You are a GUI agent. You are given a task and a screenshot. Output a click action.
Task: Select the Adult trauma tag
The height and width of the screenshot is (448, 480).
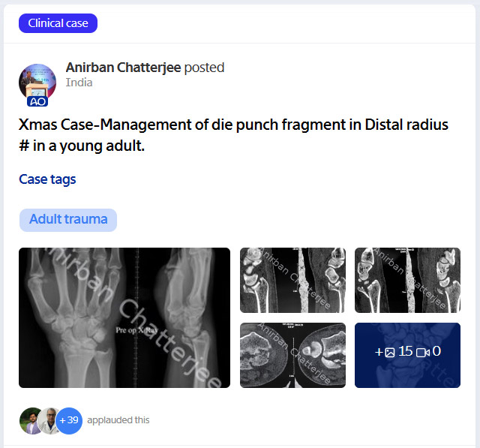68,220
